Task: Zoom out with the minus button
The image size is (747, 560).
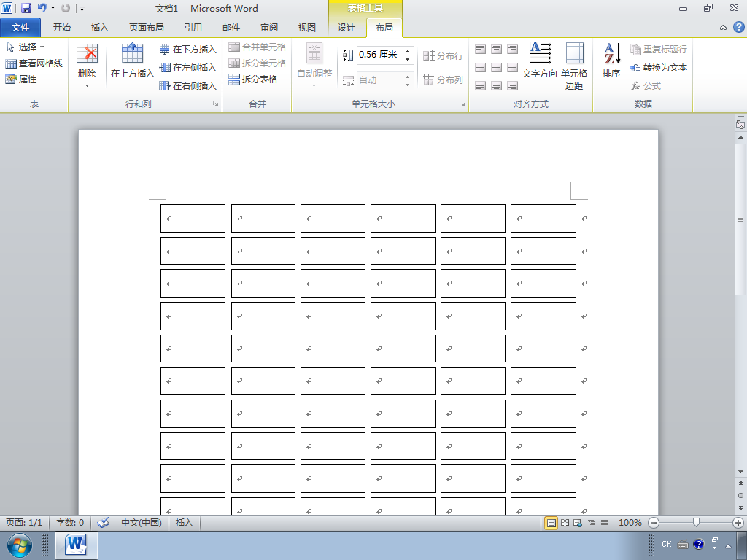Action: pos(654,523)
